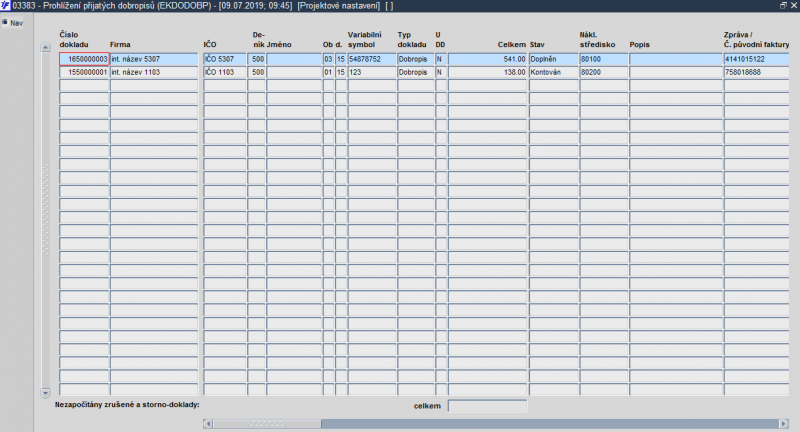This screenshot has height=432, width=800.
Task: Click horizontal scrollbar left arrow
Action: (x=208, y=424)
